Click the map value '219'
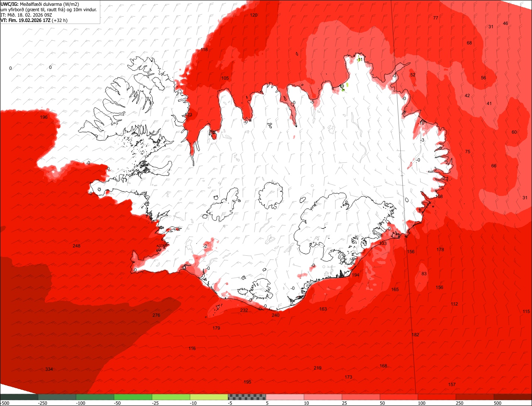The image size is (532, 406). click(318, 368)
